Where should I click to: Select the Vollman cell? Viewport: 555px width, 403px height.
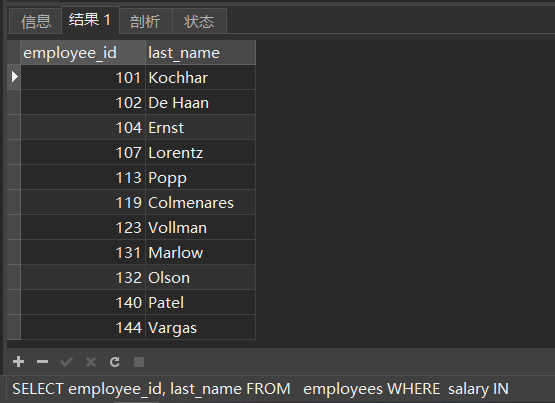(200, 228)
